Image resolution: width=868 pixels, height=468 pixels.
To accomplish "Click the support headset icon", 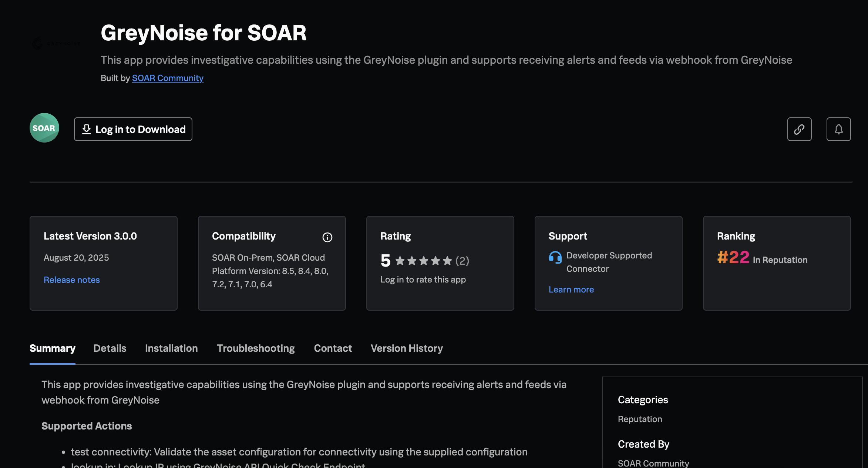I will click(555, 257).
